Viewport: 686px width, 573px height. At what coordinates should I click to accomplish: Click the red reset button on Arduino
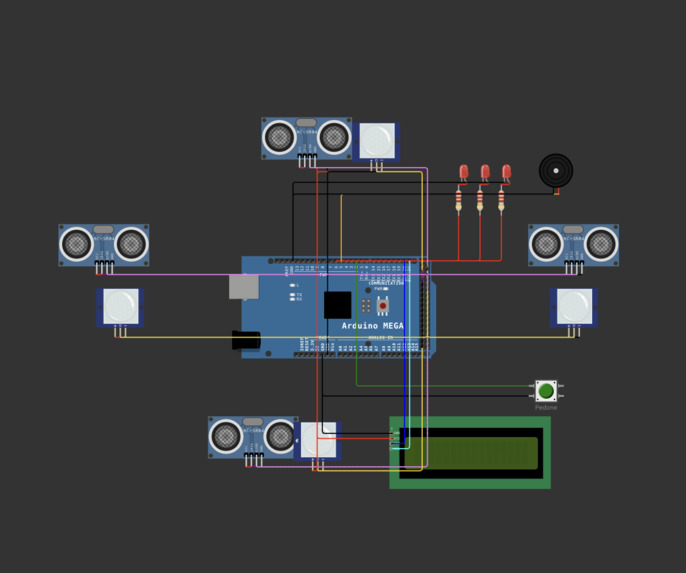[383, 306]
